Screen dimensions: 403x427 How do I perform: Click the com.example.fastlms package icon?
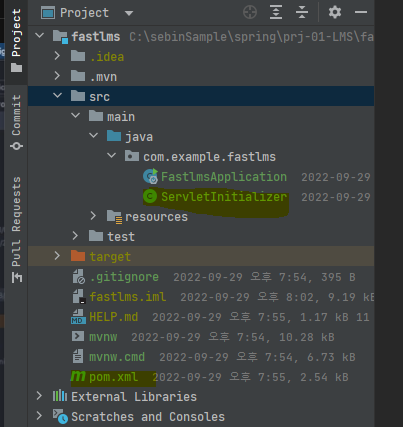coord(132,156)
